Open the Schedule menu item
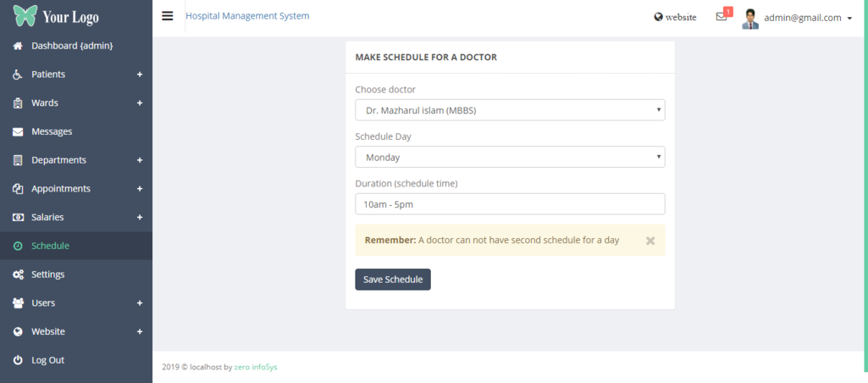Viewport: 868px width, 383px height. pyautogui.click(x=50, y=246)
